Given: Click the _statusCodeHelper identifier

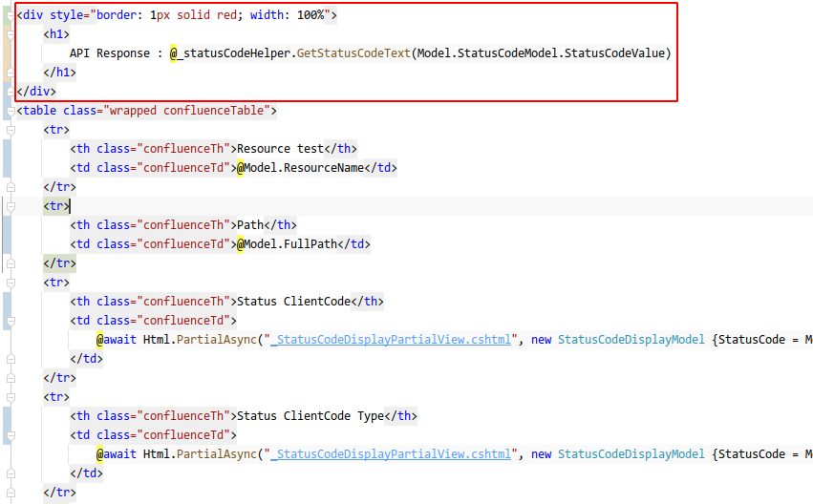Looking at the screenshot, I should 236,53.
